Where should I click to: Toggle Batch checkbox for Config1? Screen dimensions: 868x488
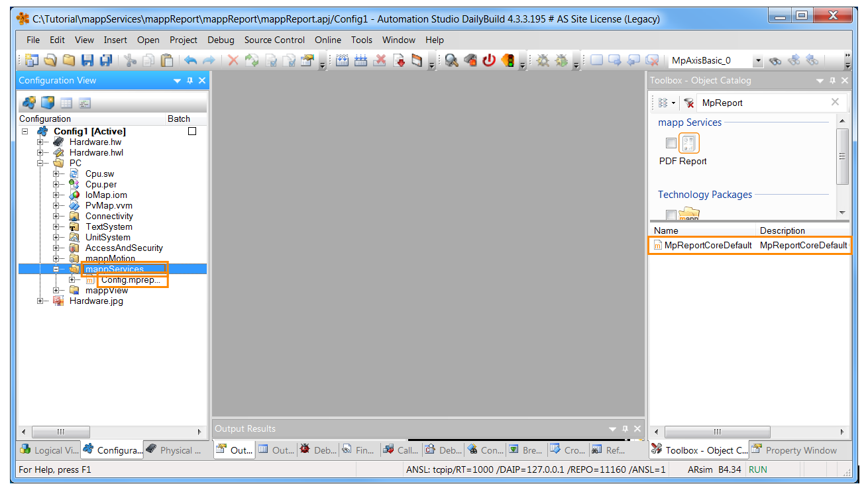click(x=192, y=131)
